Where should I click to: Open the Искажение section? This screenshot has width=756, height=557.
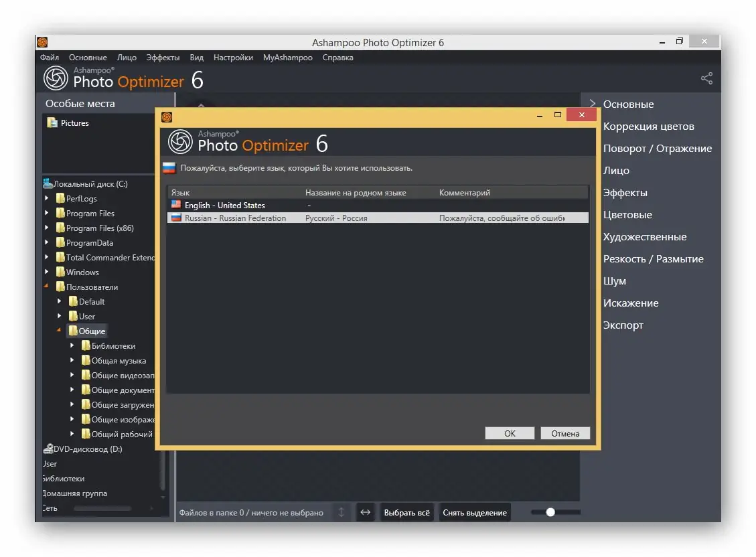pos(631,303)
